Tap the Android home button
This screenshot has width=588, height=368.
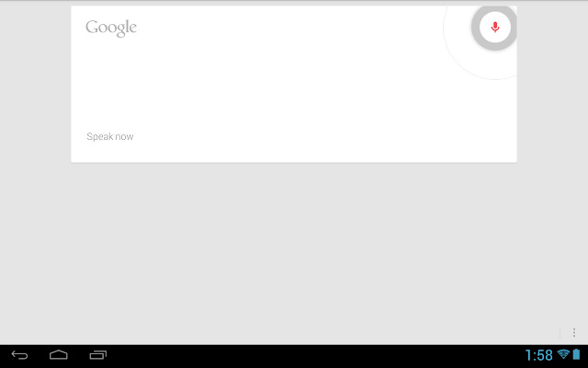59,355
